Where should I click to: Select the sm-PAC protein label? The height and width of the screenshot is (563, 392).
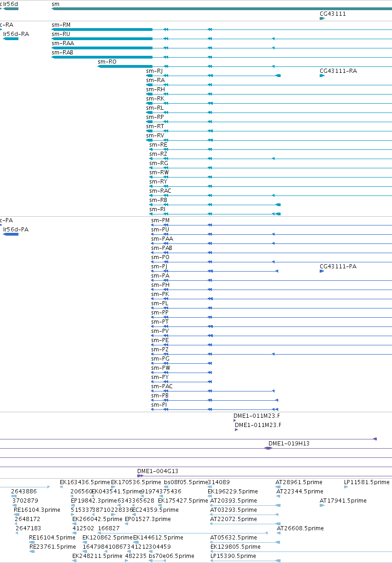click(162, 386)
